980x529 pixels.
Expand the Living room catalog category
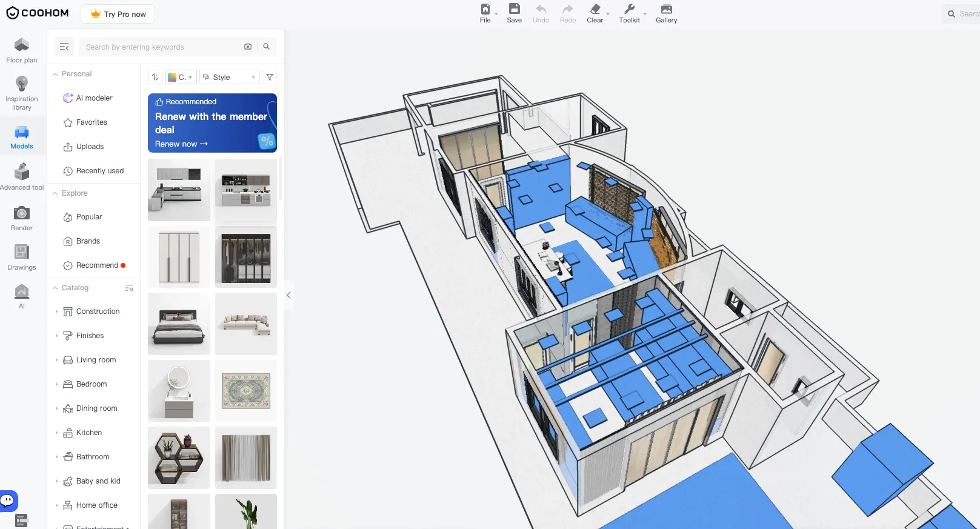click(96, 360)
